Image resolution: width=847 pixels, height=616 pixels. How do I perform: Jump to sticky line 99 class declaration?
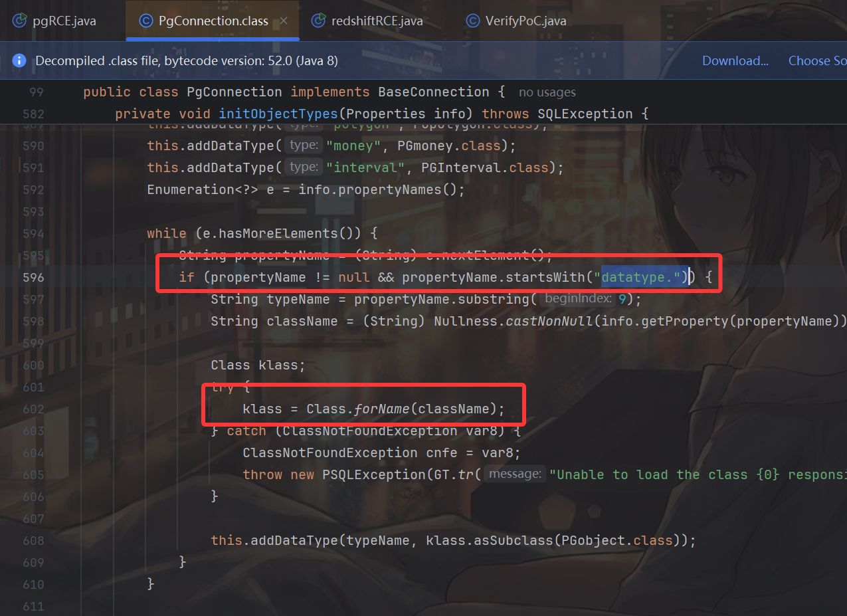[x=292, y=92]
